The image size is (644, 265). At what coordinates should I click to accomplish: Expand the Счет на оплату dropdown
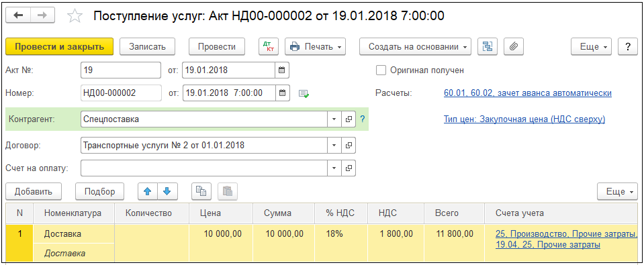(x=334, y=168)
